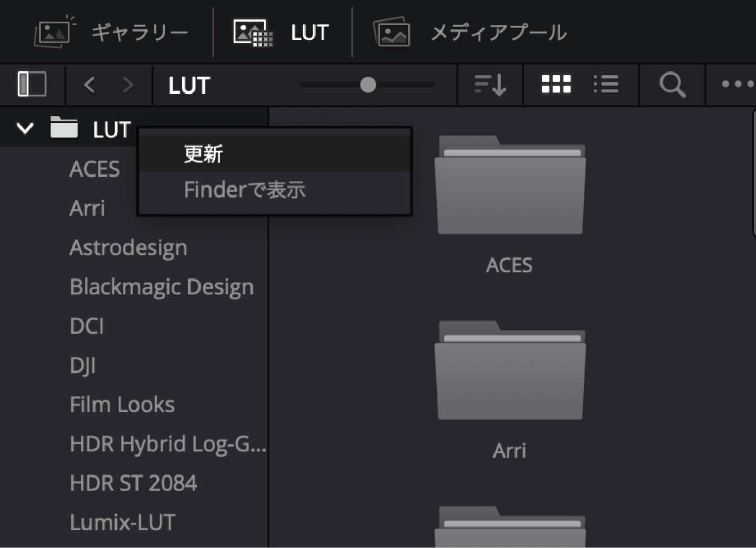Click the Arri label under folder
Image resolution: width=756 pixels, height=548 pixels.
click(x=509, y=451)
